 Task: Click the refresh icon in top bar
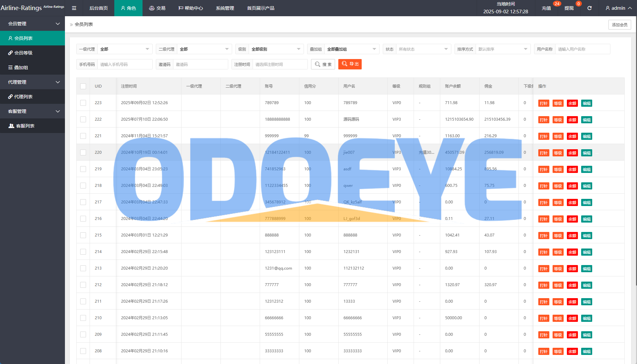tap(589, 8)
